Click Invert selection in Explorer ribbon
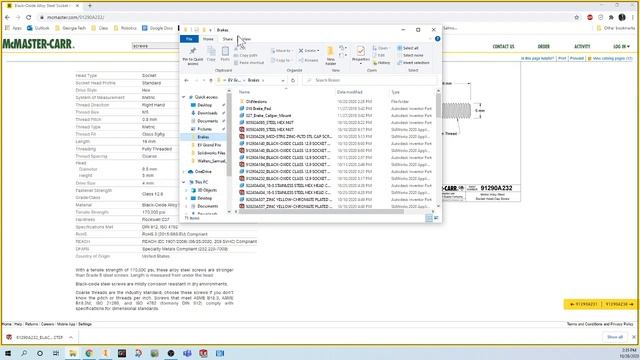This screenshot has height=360, width=640. (413, 63)
